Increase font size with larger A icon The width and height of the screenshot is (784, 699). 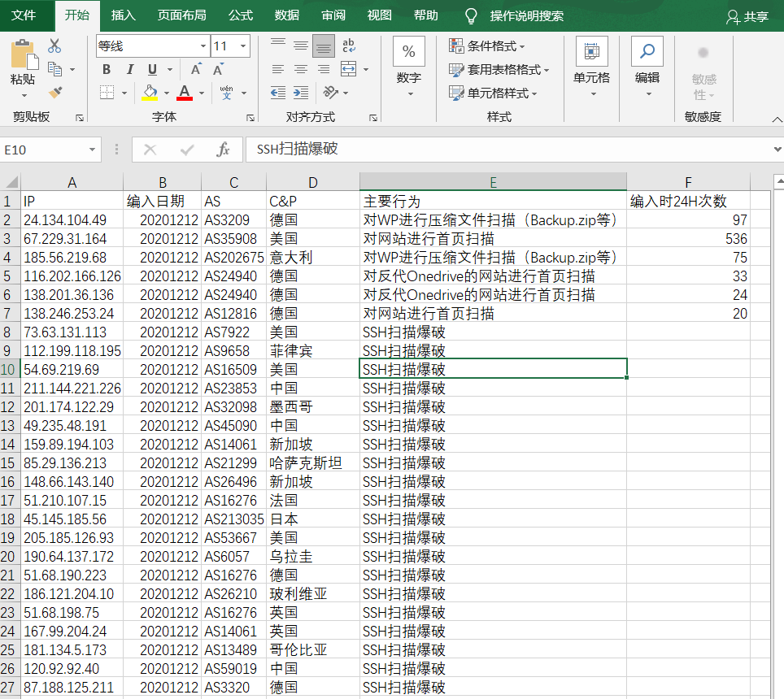[x=196, y=69]
